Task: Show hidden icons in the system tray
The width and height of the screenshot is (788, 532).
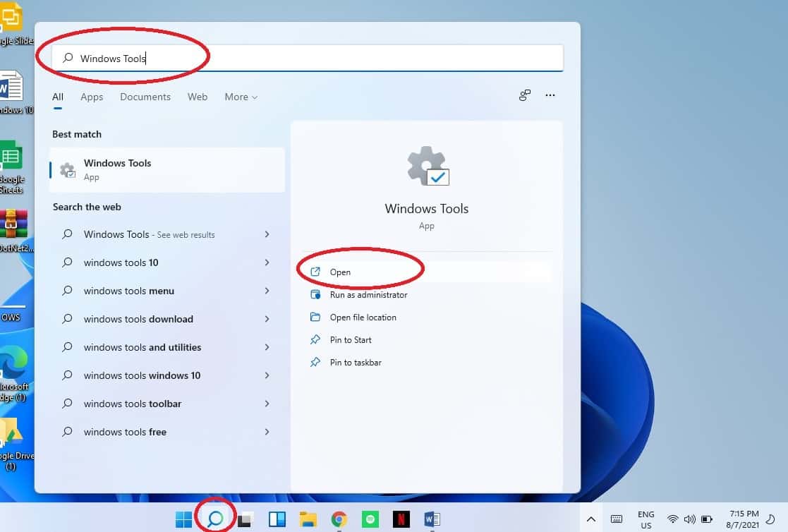Action: coord(590,517)
